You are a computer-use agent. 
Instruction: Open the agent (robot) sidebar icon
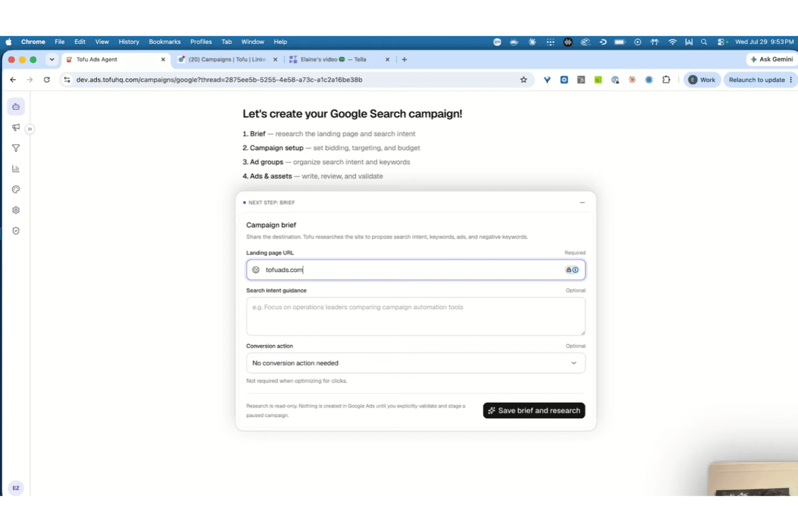[x=16, y=107]
